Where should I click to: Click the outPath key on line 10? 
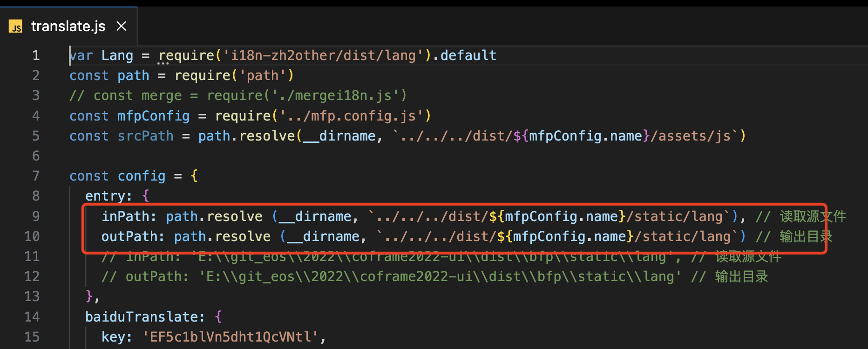129,236
